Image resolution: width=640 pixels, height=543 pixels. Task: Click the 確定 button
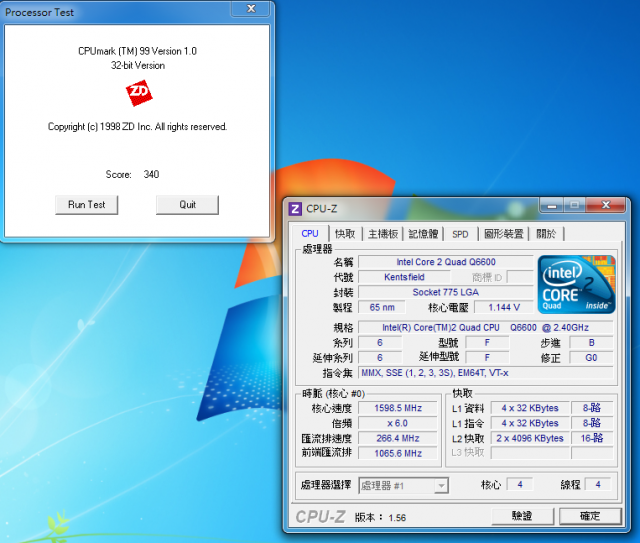click(x=590, y=516)
